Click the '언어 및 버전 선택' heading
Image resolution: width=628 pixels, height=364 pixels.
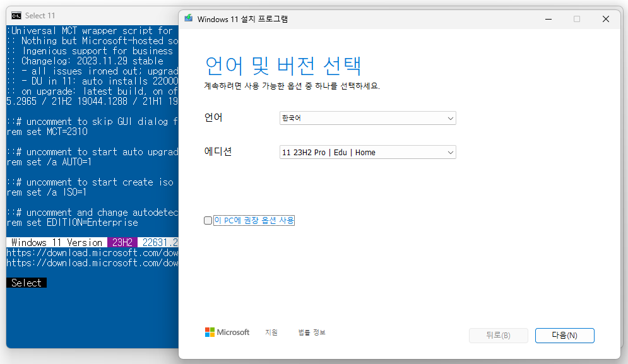(x=283, y=66)
